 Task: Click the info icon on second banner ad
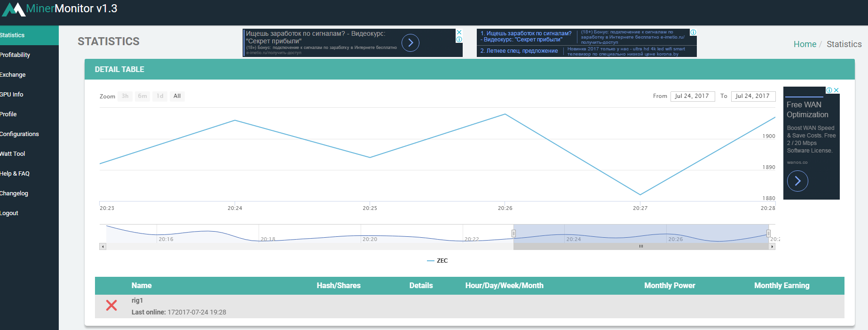pyautogui.click(x=693, y=32)
